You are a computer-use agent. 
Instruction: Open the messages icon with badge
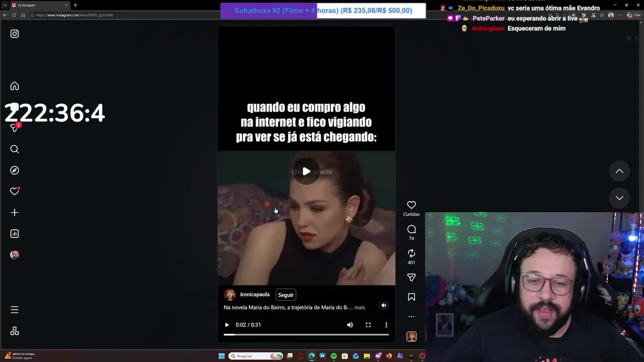[x=15, y=128]
